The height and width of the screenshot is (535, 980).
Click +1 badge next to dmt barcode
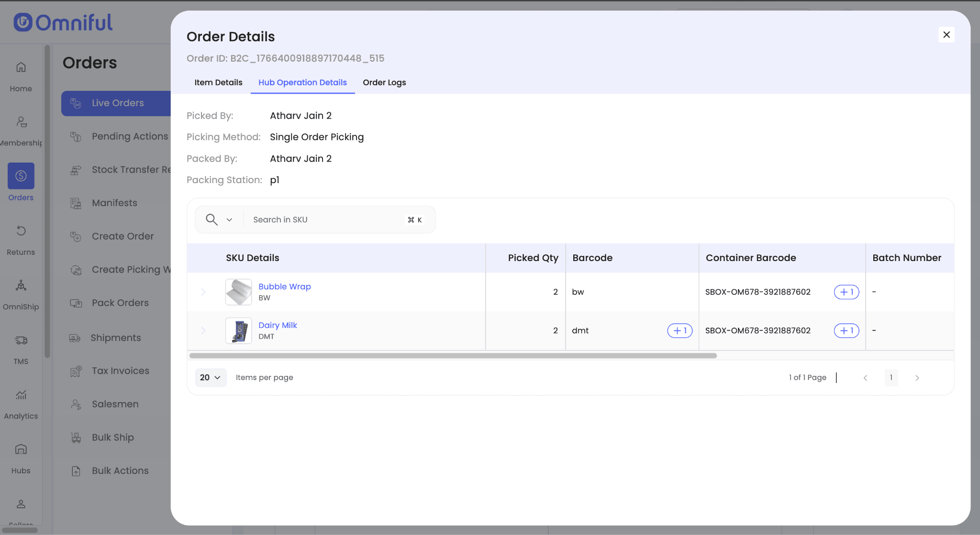(679, 330)
